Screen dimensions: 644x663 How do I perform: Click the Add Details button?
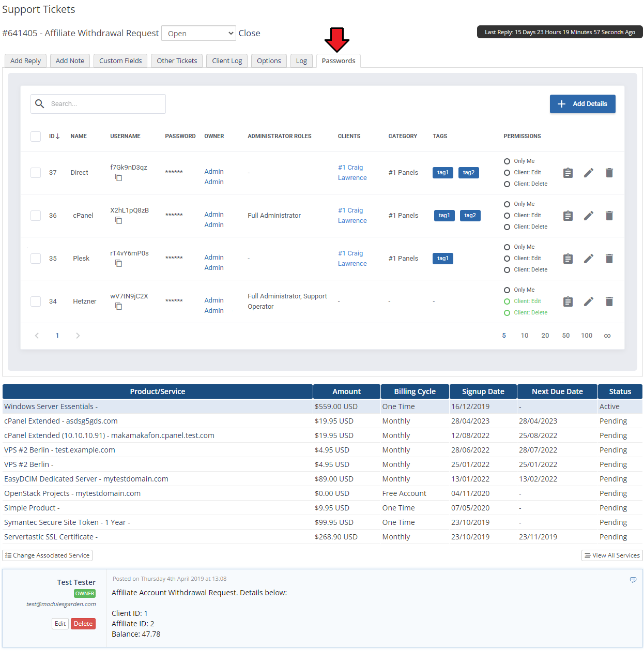click(x=582, y=104)
